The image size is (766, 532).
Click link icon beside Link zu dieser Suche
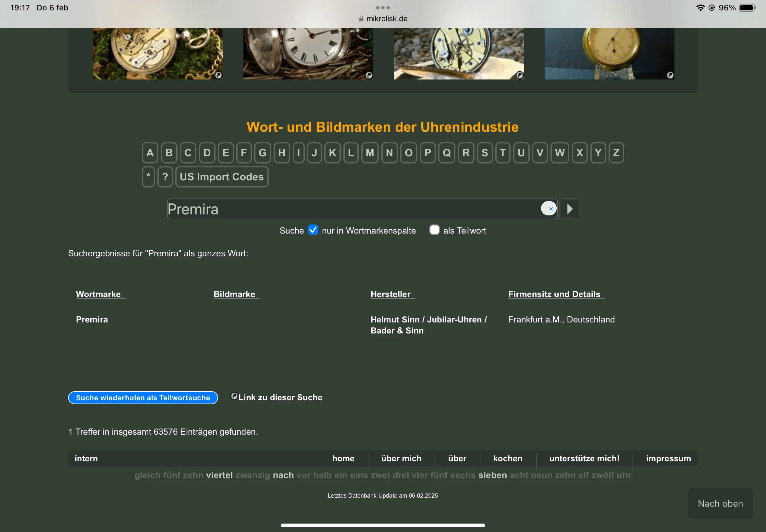pos(234,396)
